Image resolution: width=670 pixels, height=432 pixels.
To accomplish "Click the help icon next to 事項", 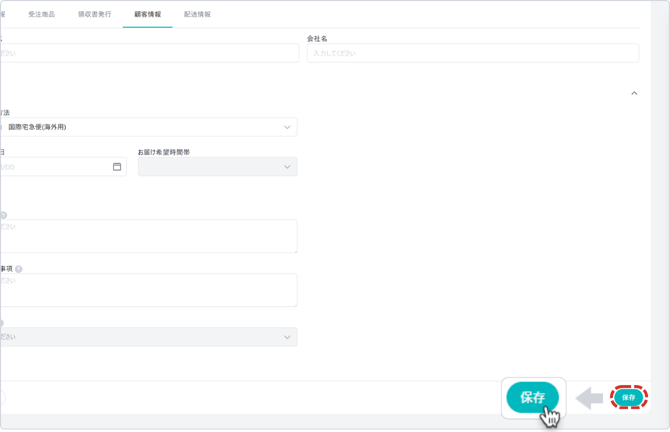I will coord(19,269).
